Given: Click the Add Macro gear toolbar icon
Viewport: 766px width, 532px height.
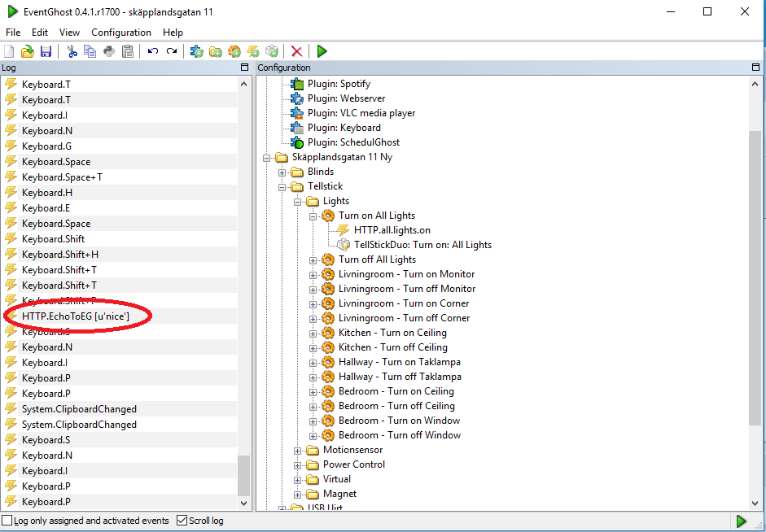Looking at the screenshot, I should 234,51.
